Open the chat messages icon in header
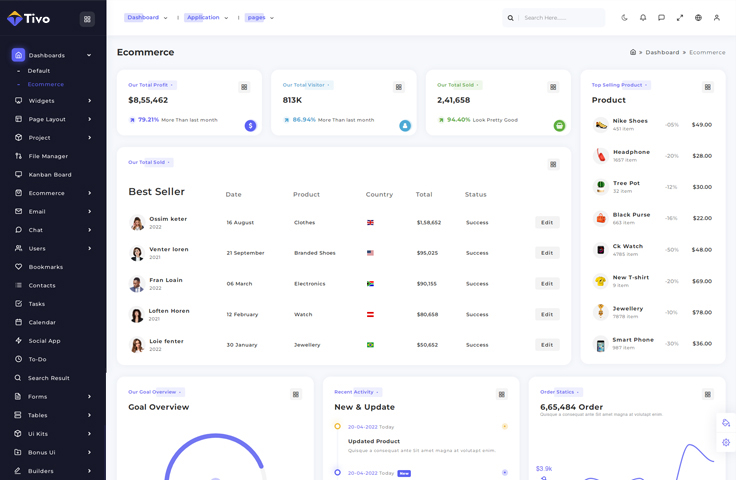The image size is (736, 480). [x=661, y=18]
